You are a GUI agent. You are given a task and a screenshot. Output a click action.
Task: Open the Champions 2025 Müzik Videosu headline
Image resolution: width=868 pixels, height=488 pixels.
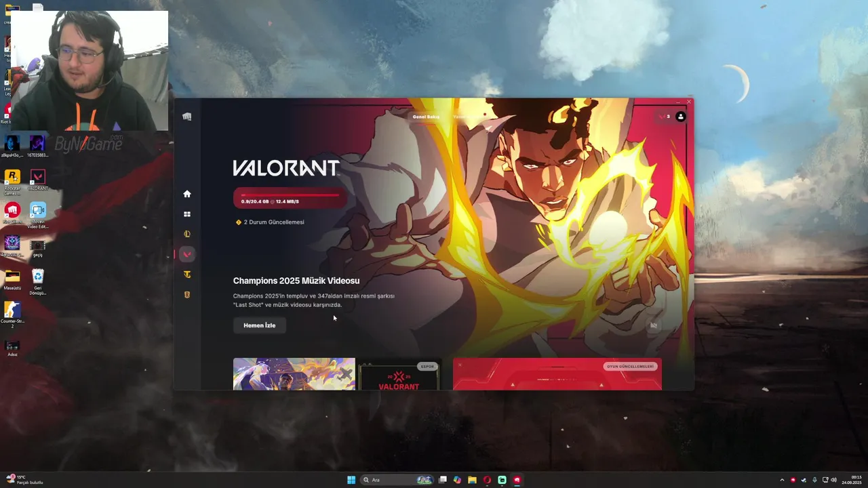coord(296,281)
